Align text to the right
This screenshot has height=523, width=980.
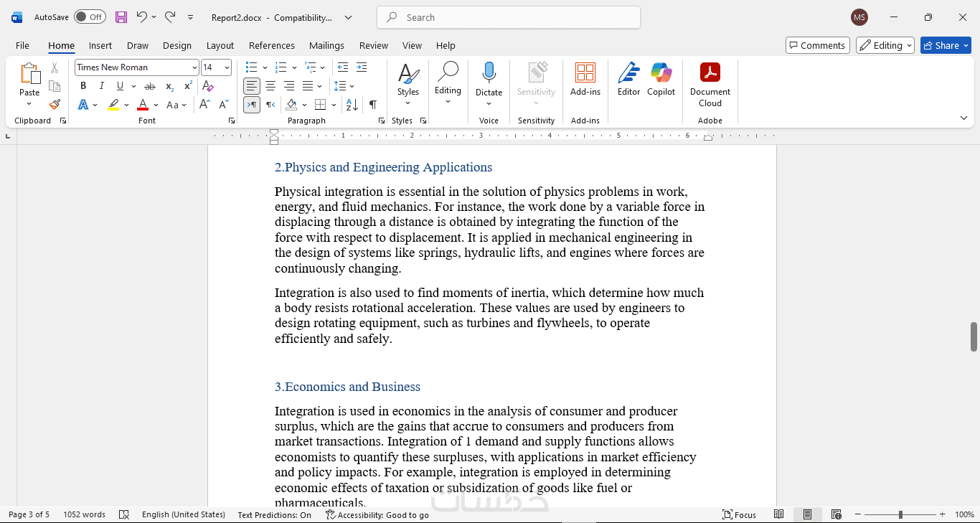(x=289, y=86)
